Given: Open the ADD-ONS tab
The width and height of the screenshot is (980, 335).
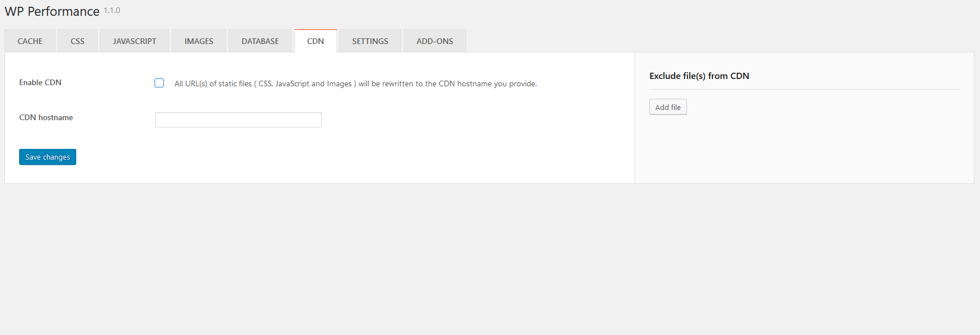Looking at the screenshot, I should (435, 41).
